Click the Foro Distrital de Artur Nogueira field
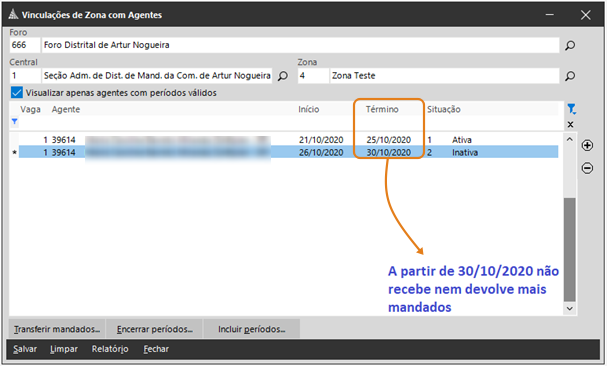 tap(300, 45)
